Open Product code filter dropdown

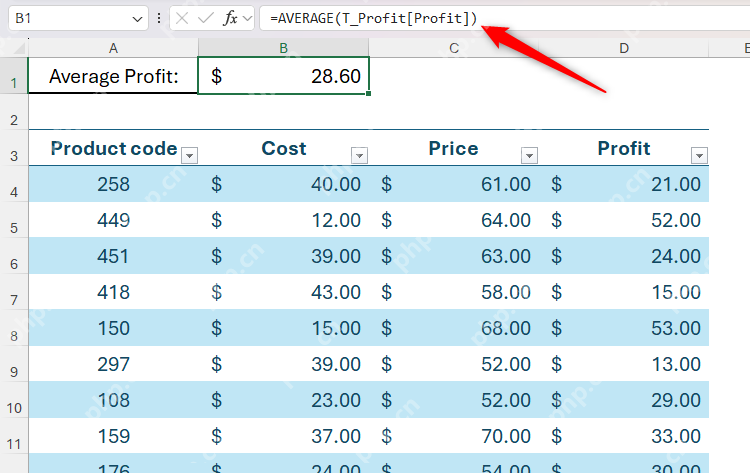click(189, 155)
